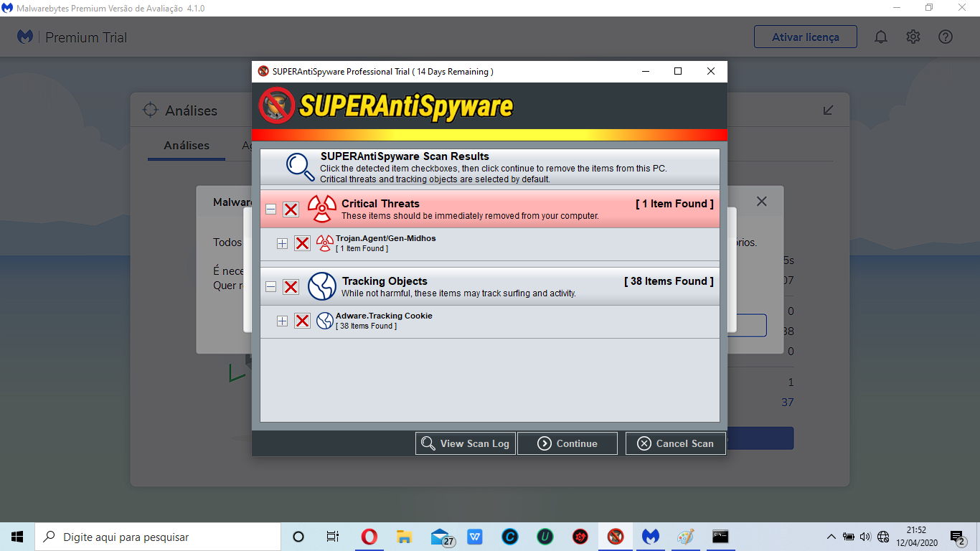Launch Opera from the taskbar

click(x=369, y=537)
